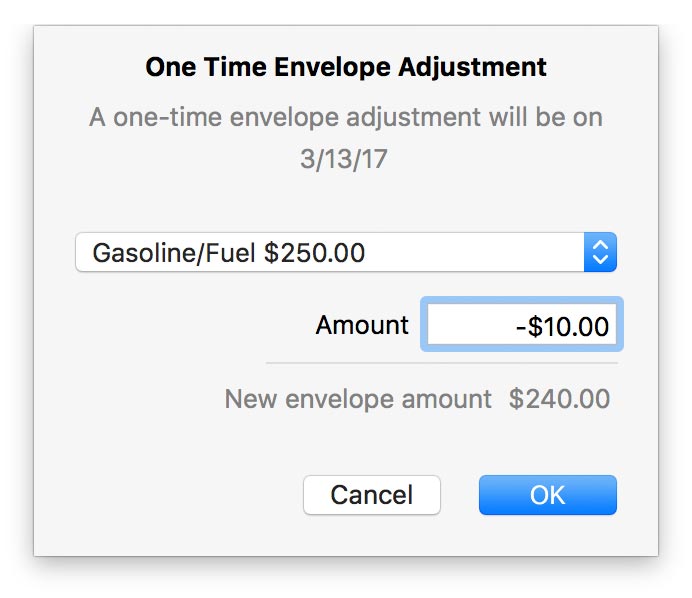The image size is (692, 598).
Task: Click the empty left side of Amount field
Action: click(460, 326)
